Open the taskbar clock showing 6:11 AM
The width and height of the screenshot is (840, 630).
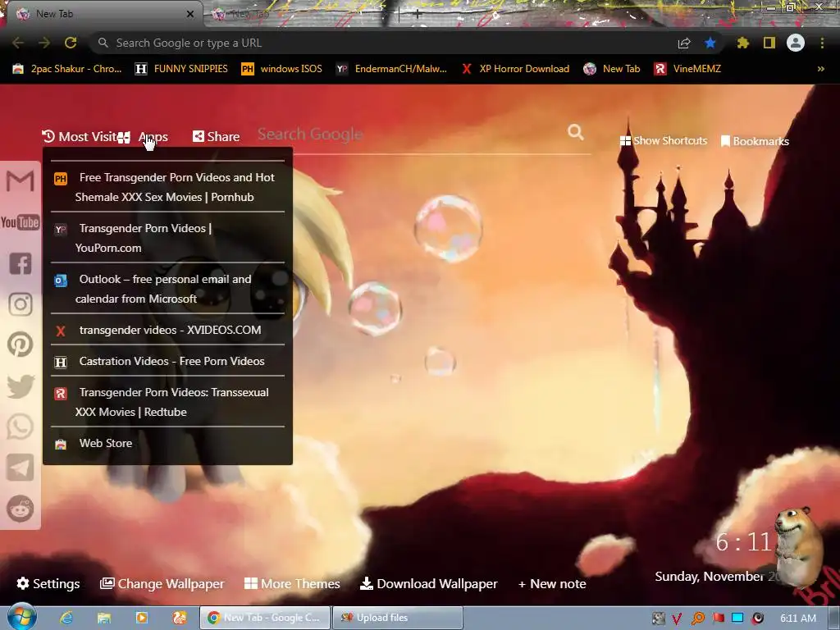(797, 619)
